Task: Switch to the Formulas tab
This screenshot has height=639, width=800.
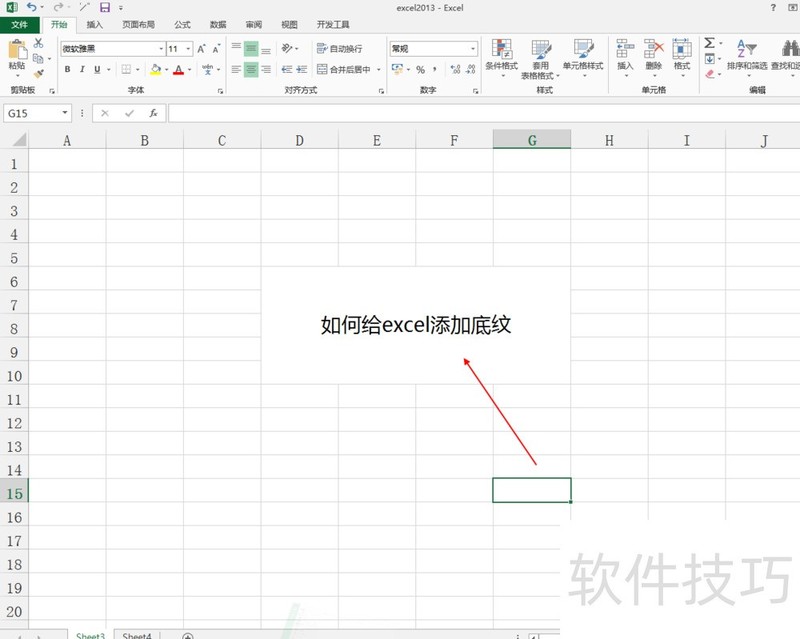Action: [182, 24]
